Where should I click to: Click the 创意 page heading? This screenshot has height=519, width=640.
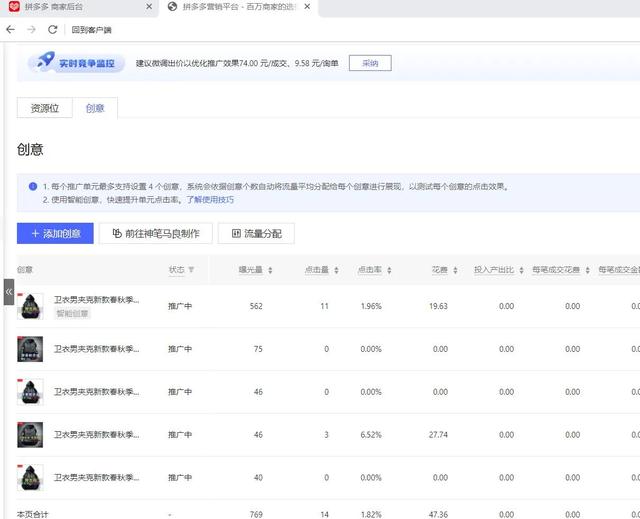click(x=30, y=149)
